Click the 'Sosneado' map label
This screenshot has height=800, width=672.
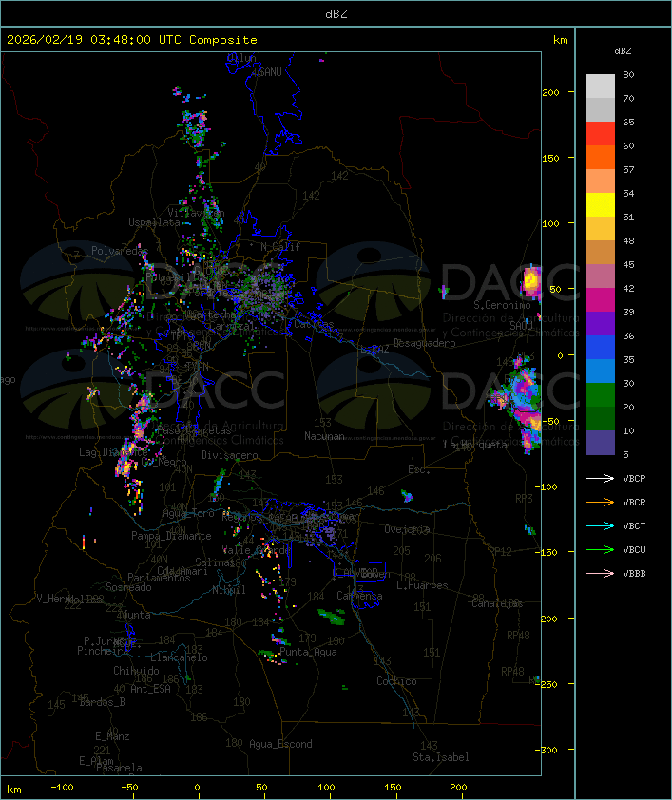tap(128, 587)
